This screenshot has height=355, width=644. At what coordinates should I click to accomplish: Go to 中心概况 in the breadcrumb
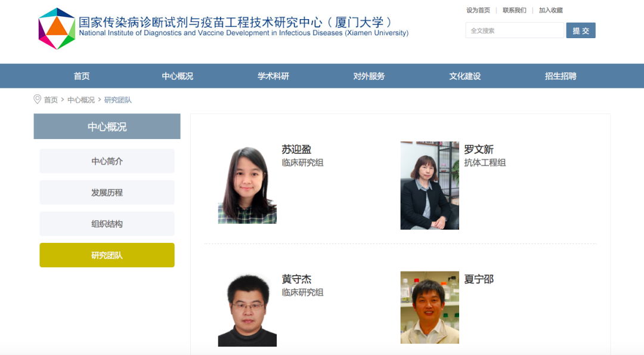pyautogui.click(x=81, y=100)
